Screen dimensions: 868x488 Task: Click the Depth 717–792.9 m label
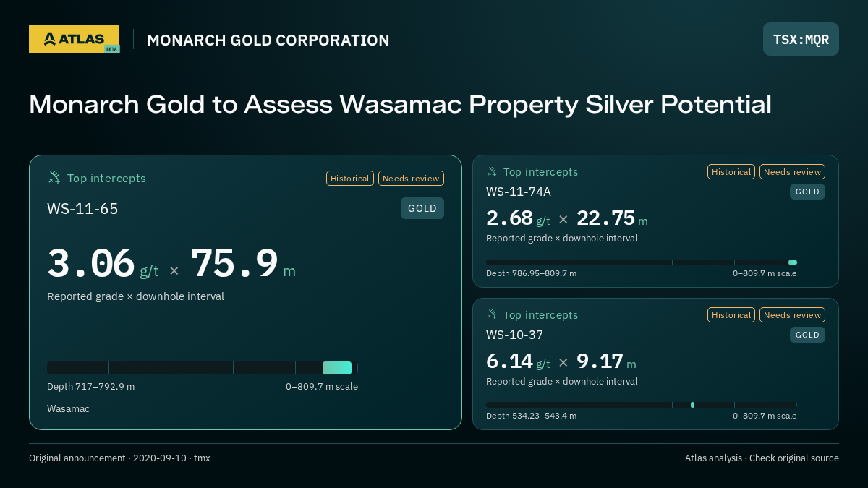coord(90,387)
